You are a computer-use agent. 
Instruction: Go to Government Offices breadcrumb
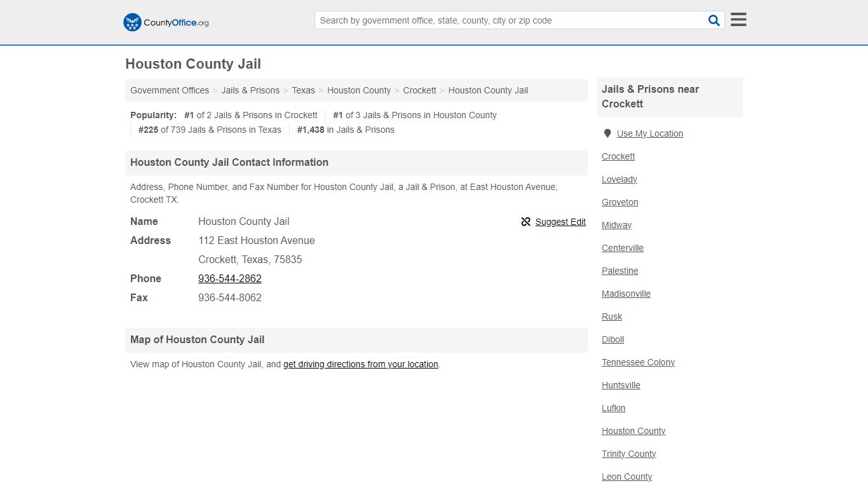(170, 90)
